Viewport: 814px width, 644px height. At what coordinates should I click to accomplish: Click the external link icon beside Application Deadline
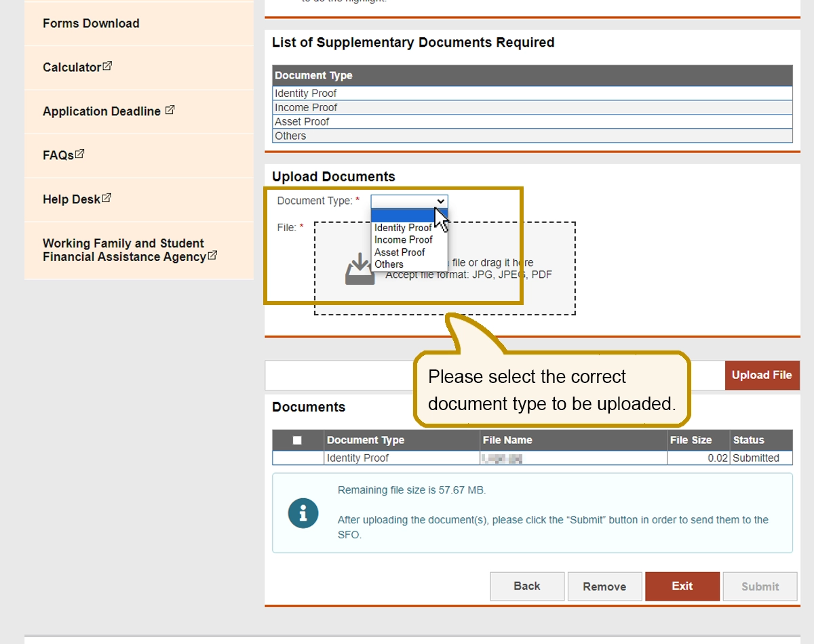click(x=170, y=110)
